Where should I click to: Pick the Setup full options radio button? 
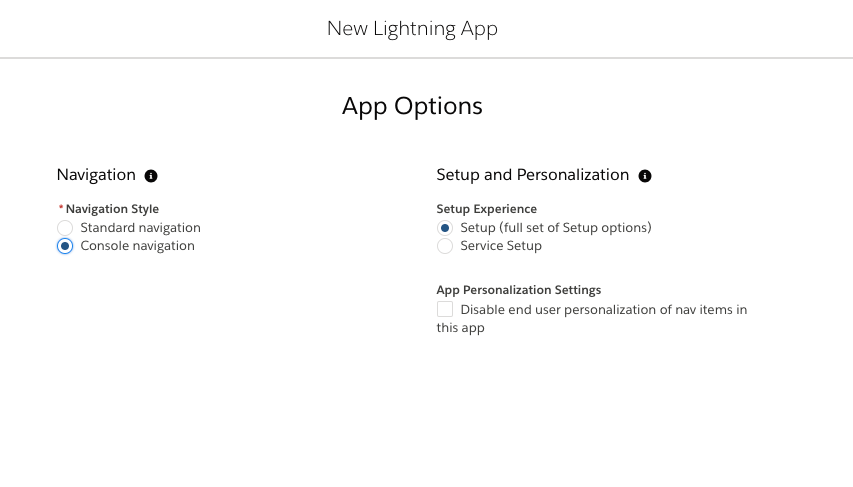tap(444, 227)
